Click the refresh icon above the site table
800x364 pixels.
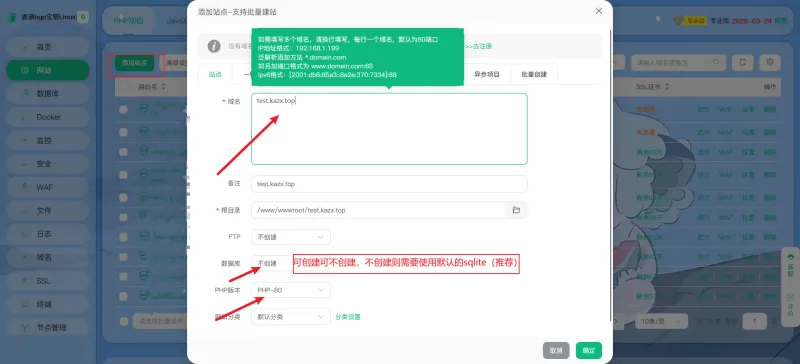742,62
